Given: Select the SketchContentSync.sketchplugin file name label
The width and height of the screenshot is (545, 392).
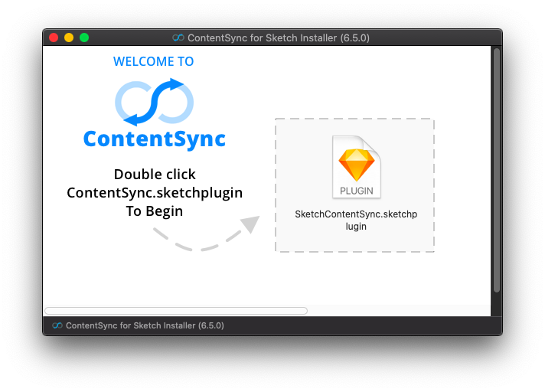Looking at the screenshot, I should click(356, 220).
